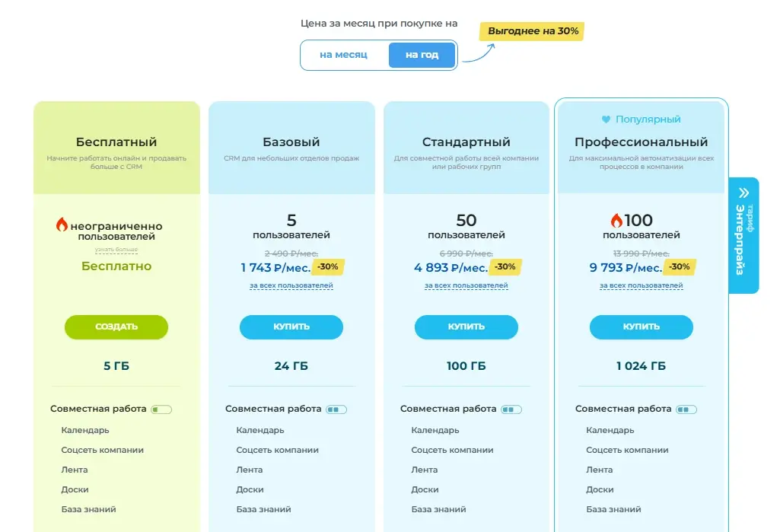This screenshot has width=780, height=532.
Task: Click the yellow Выгоднее на 30% label
Action: 533,32
